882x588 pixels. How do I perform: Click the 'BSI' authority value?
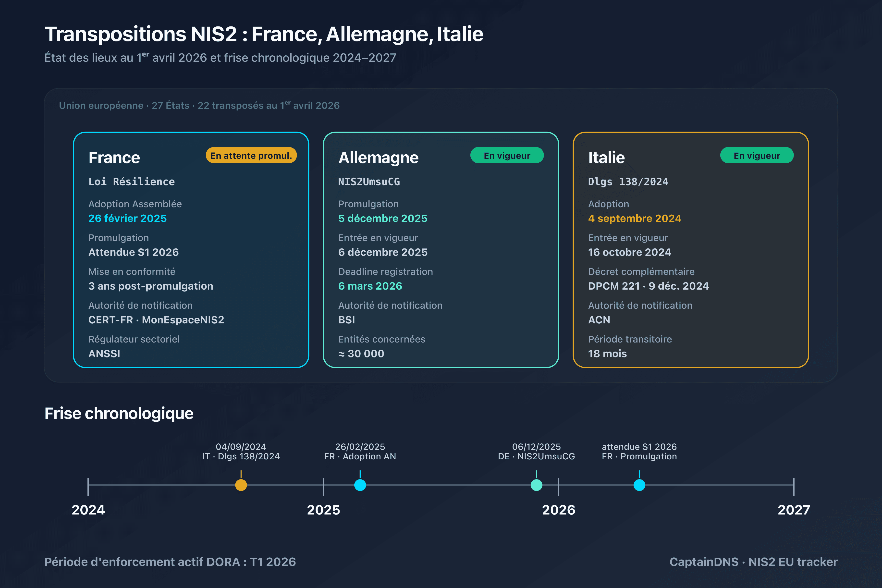tap(346, 320)
